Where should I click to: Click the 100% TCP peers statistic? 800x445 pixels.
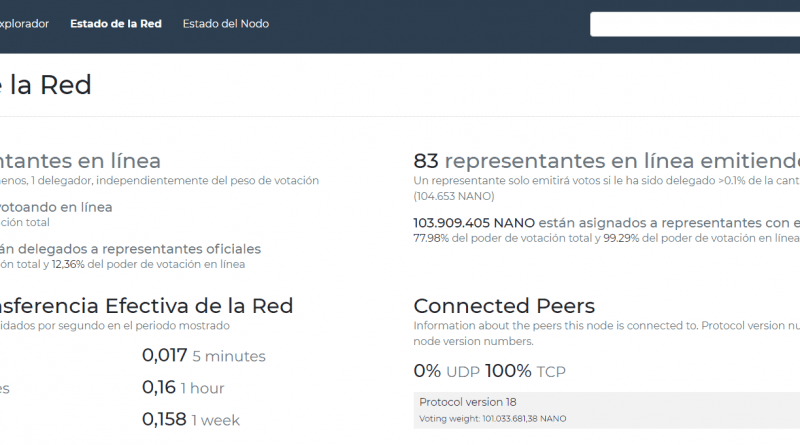(525, 371)
